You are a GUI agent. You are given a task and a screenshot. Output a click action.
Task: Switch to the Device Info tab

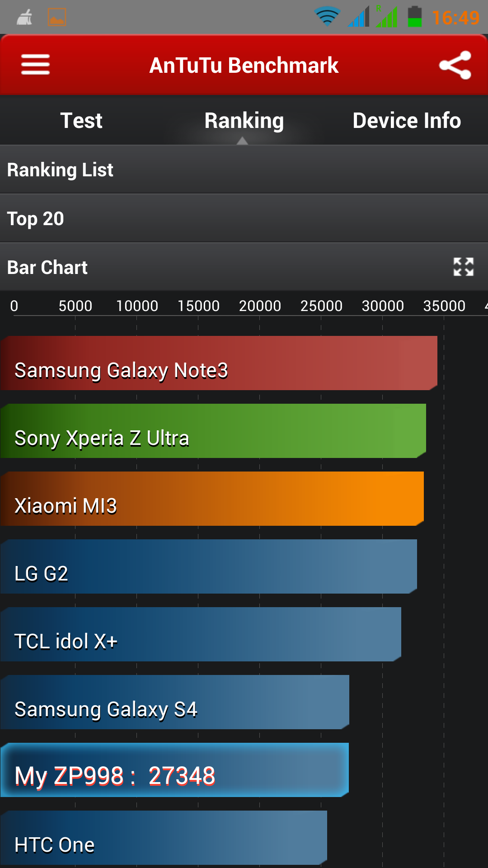[x=407, y=120]
